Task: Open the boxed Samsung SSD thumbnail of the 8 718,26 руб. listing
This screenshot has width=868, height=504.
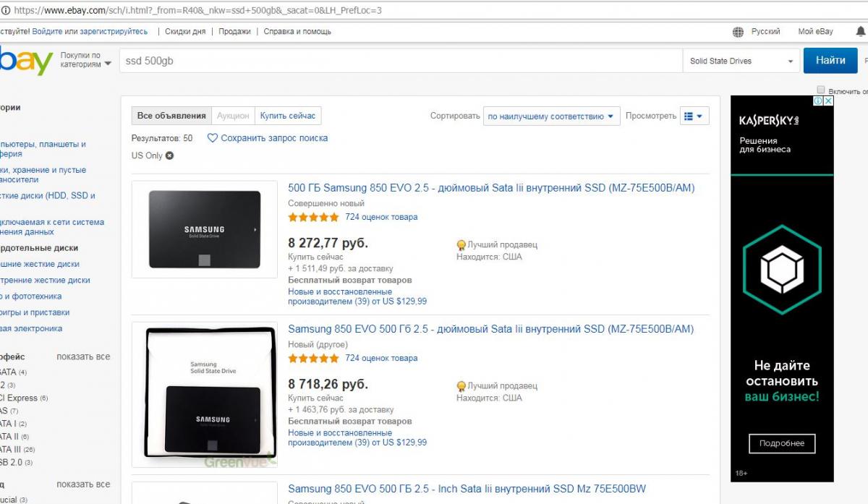Action: 205,395
